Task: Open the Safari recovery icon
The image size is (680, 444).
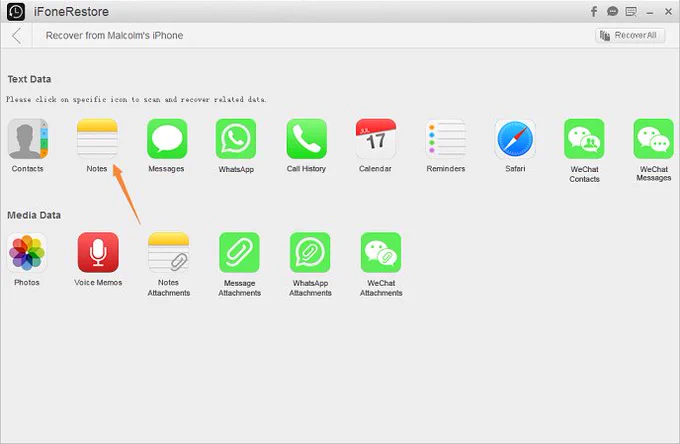Action: pyautogui.click(x=515, y=139)
